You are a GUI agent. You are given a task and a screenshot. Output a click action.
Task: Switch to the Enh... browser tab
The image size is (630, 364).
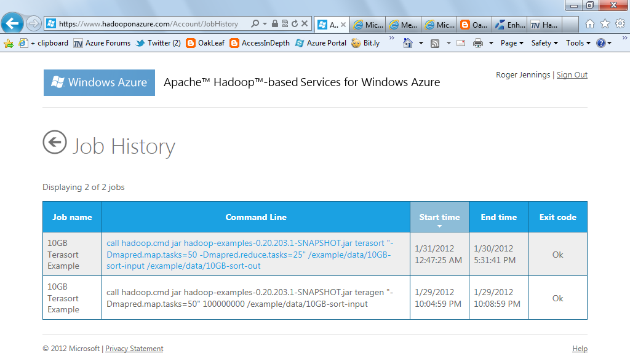coord(510,25)
